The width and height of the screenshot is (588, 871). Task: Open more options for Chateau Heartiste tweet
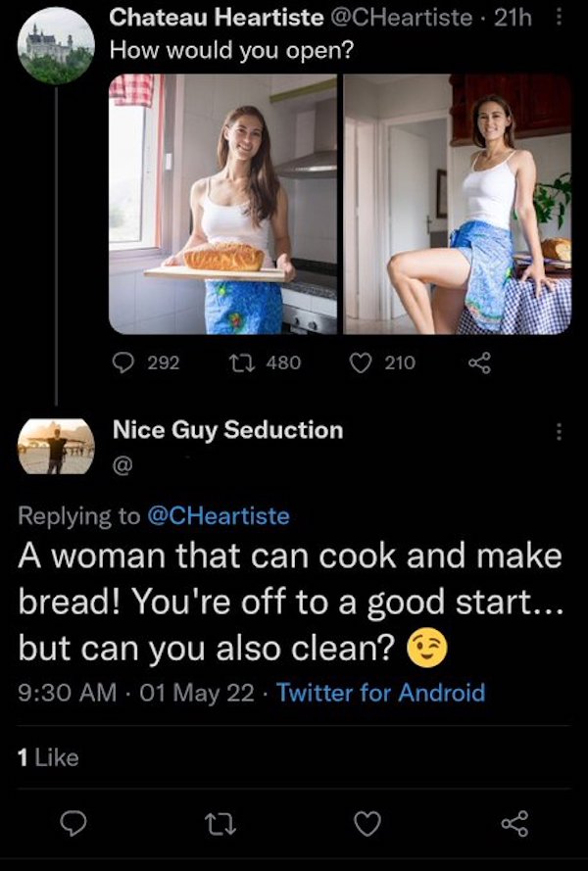[x=559, y=19]
